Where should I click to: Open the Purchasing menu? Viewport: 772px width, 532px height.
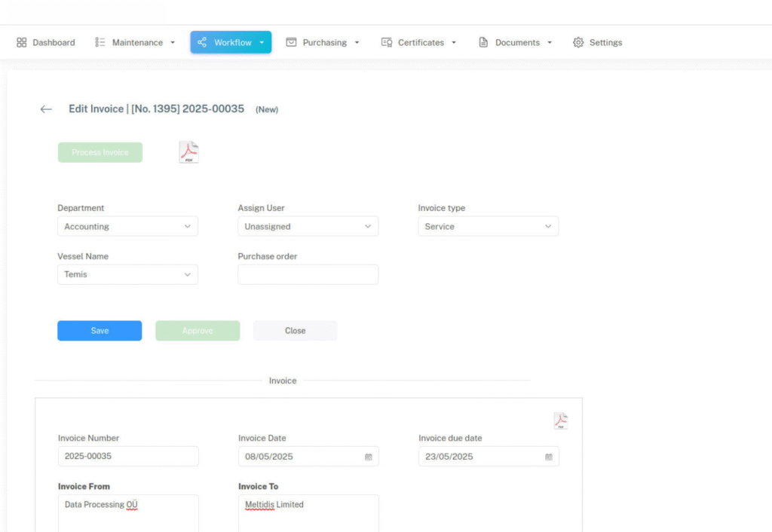click(323, 43)
